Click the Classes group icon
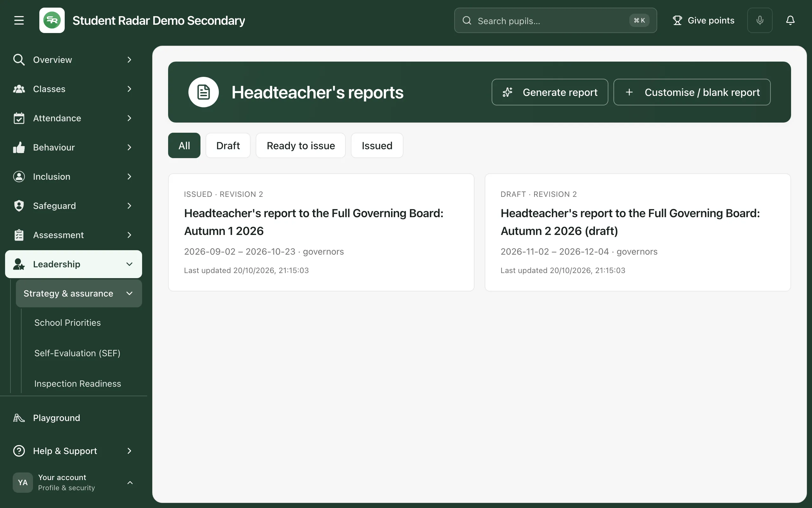 [x=19, y=89]
